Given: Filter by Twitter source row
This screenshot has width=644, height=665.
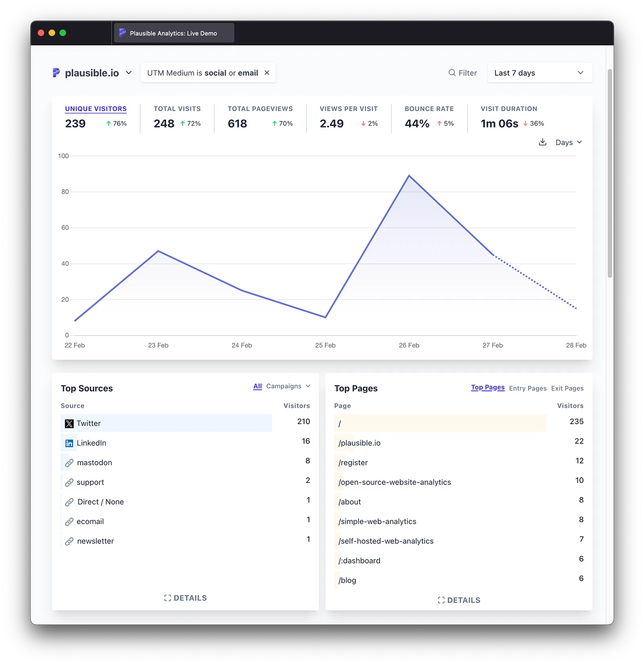Looking at the screenshot, I should tap(185, 423).
